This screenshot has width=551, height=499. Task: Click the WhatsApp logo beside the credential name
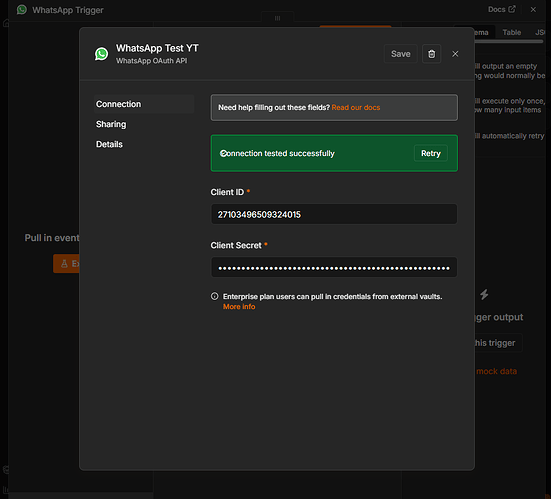pos(102,54)
